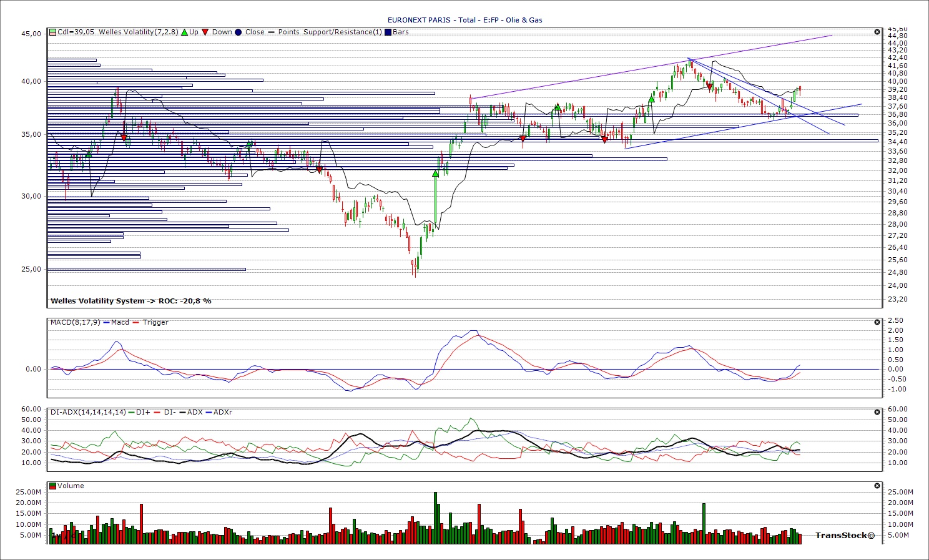Click the 25.00M value on left volume axis
Screen dimensions: 929x560
point(29,492)
